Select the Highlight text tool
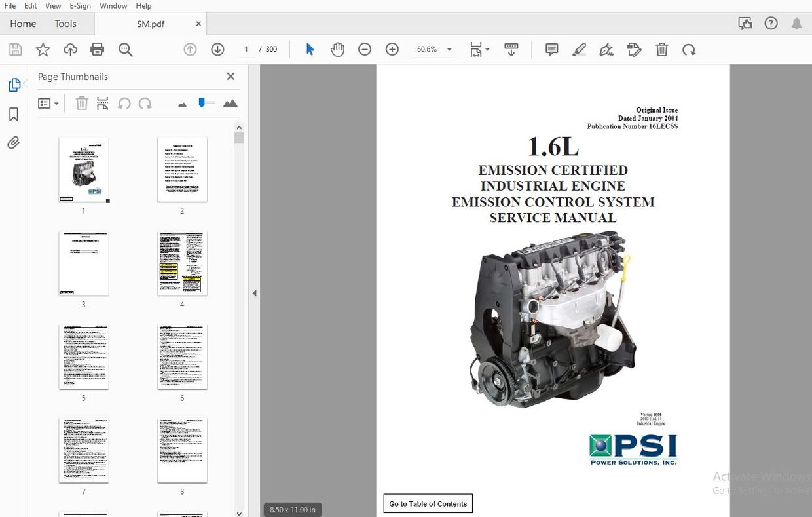Image resolution: width=812 pixels, height=517 pixels. 579,49
